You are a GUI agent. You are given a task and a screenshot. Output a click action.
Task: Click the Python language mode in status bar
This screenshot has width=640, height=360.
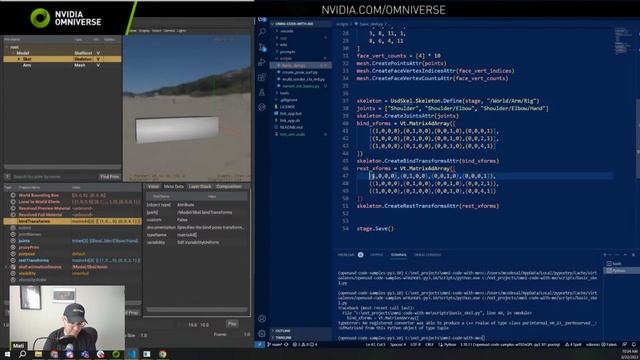(x=449, y=345)
